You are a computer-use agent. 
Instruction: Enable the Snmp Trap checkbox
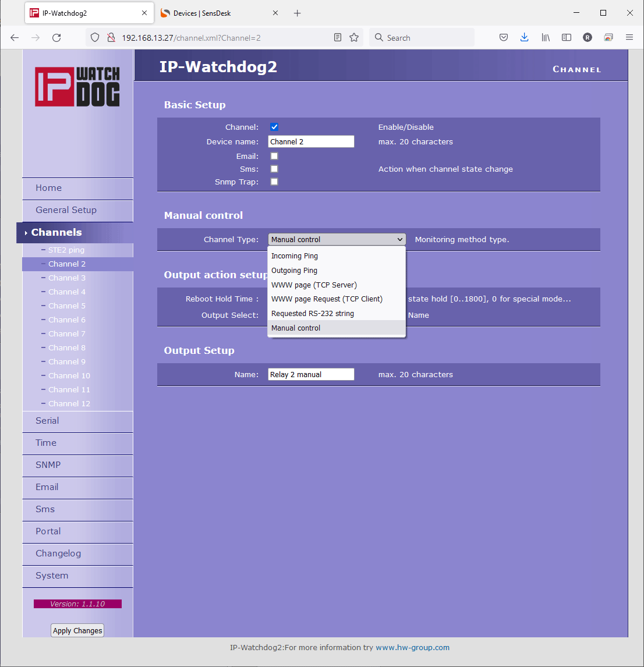[274, 182]
